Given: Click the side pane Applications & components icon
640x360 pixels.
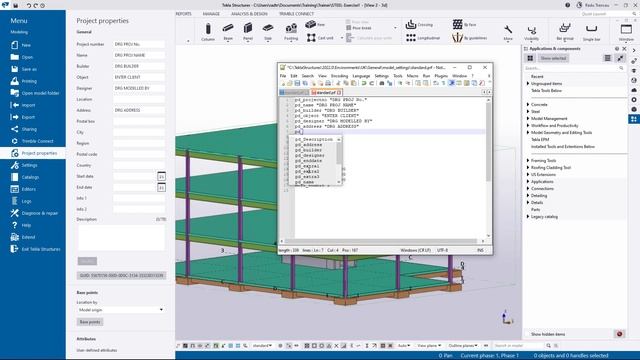Looking at the screenshot, I should 634,119.
